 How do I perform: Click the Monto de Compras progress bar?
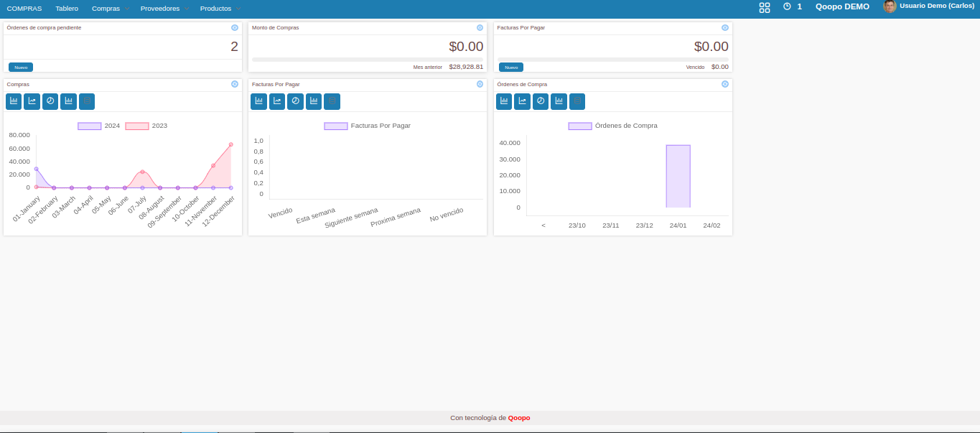pos(367,60)
